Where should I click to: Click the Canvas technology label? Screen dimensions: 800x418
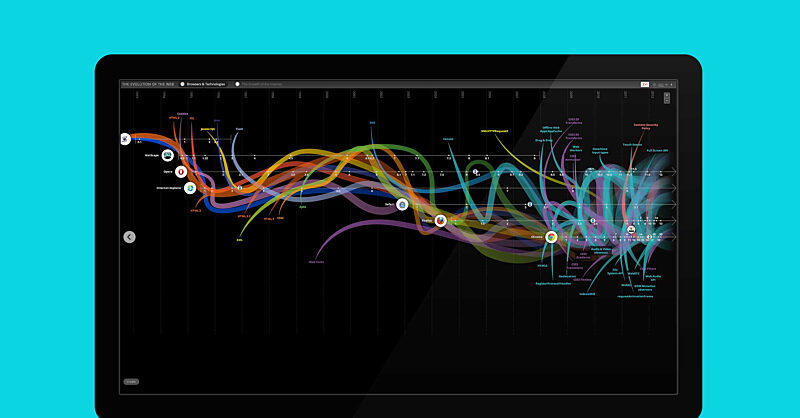coord(448,139)
